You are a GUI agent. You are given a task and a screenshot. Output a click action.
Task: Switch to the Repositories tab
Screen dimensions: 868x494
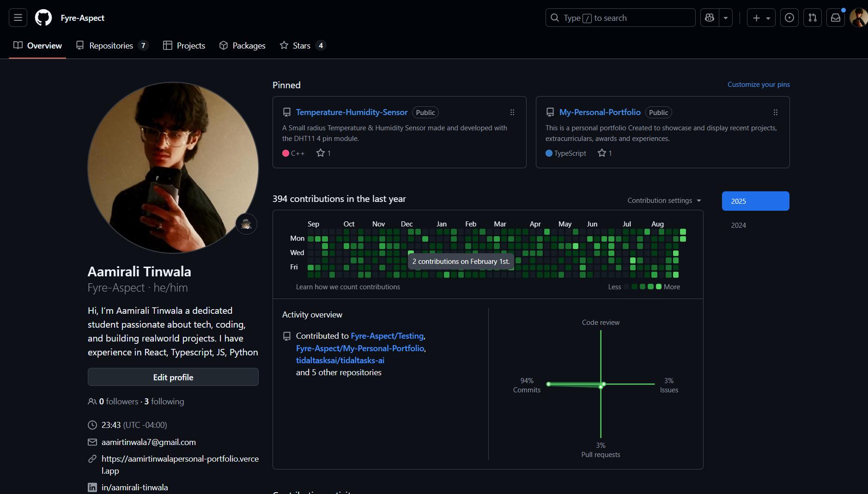(x=111, y=45)
